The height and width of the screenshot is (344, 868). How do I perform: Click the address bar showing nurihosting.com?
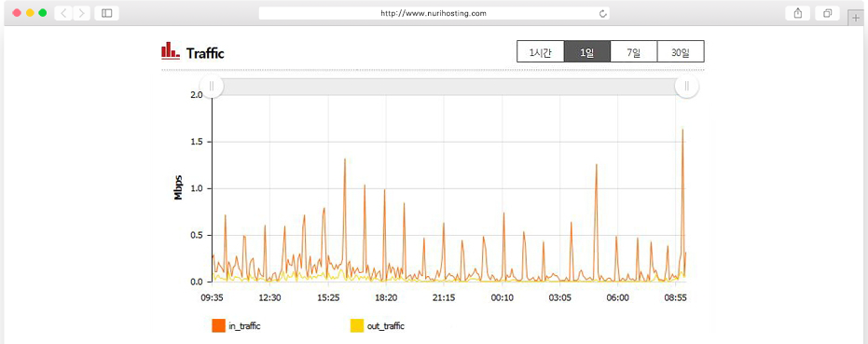pos(434,13)
